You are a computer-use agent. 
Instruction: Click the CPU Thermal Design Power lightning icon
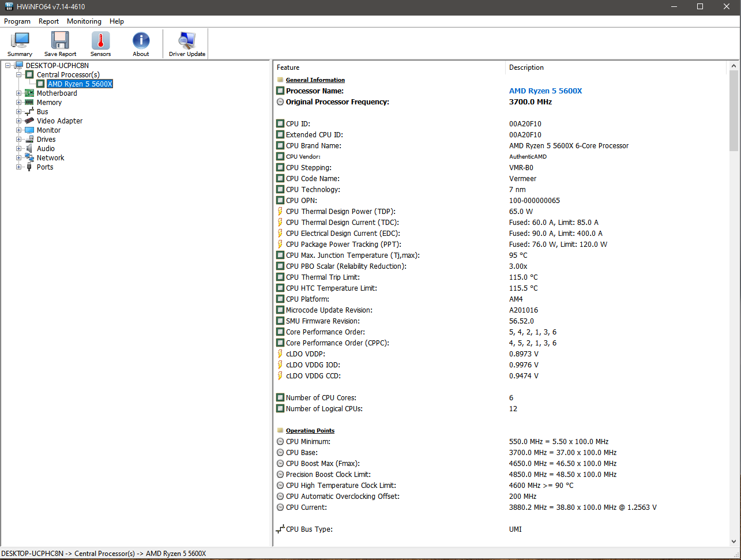click(x=280, y=212)
